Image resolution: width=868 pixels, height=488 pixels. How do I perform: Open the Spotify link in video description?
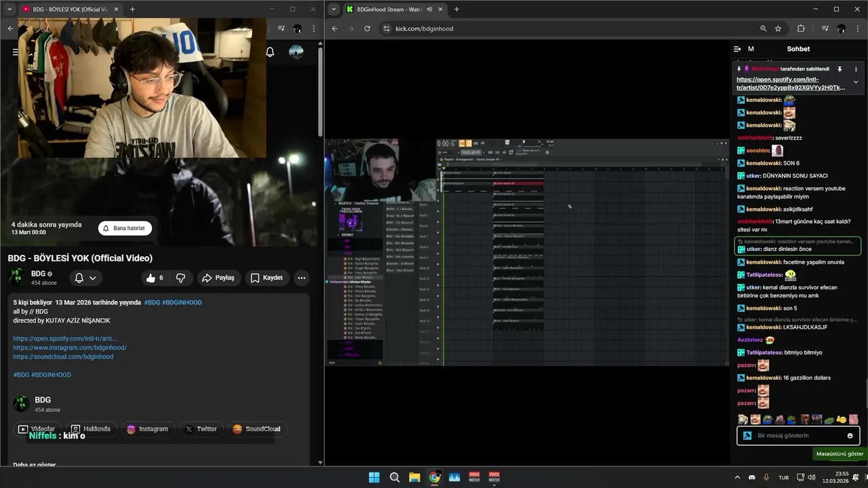point(64,338)
